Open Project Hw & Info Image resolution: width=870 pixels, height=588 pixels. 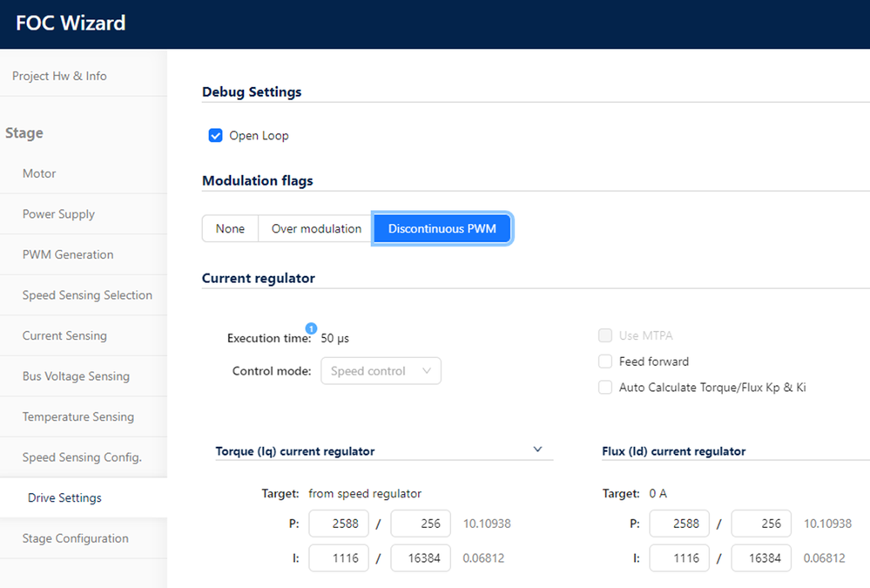59,76
